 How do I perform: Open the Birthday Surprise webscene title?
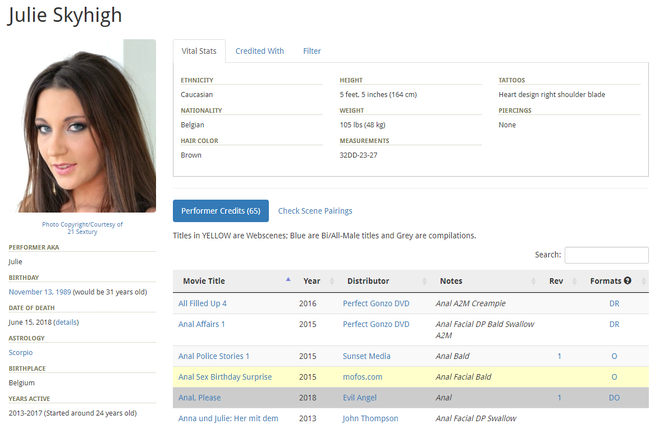tap(225, 377)
